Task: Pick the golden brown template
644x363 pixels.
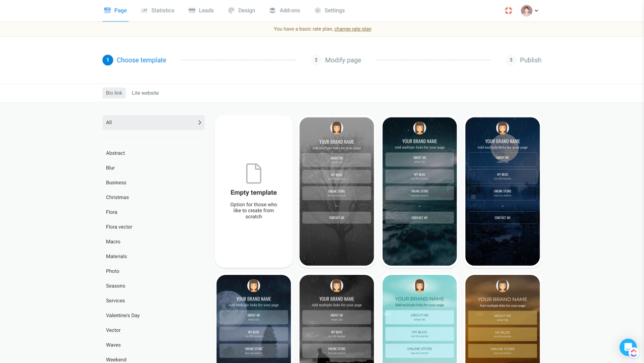Action: (502, 319)
